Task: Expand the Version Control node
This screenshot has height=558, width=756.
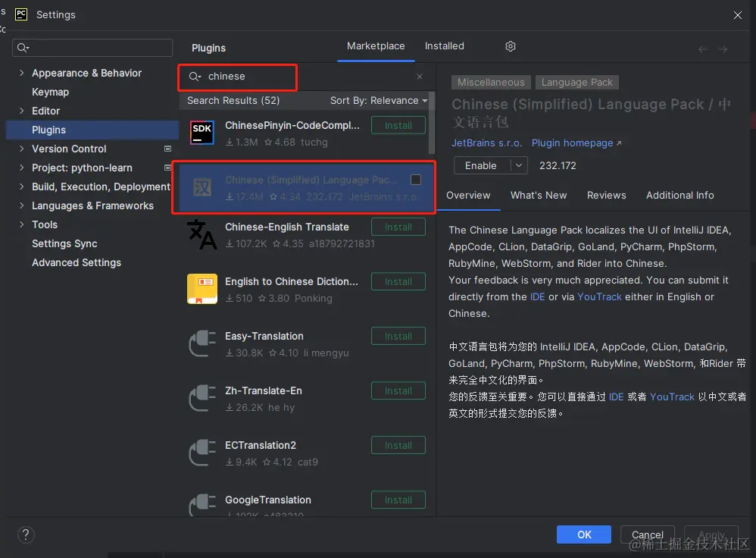Action: pos(21,149)
